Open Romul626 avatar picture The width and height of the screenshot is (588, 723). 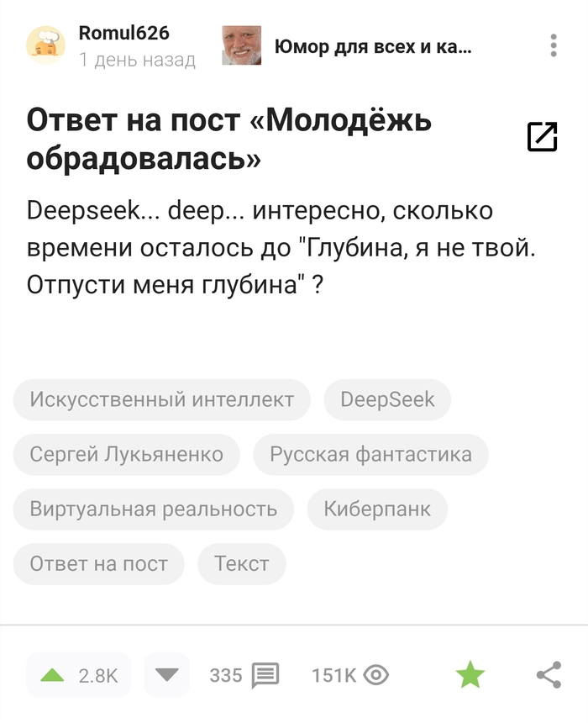click(45, 45)
